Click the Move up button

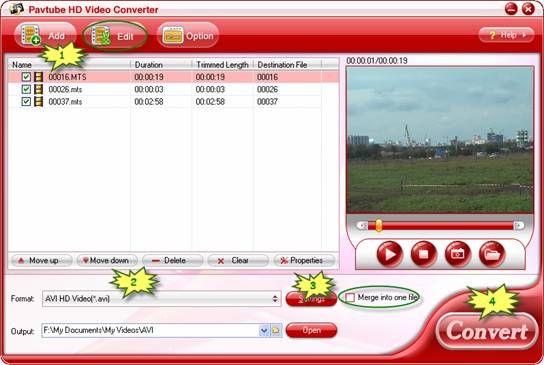pyautogui.click(x=42, y=261)
